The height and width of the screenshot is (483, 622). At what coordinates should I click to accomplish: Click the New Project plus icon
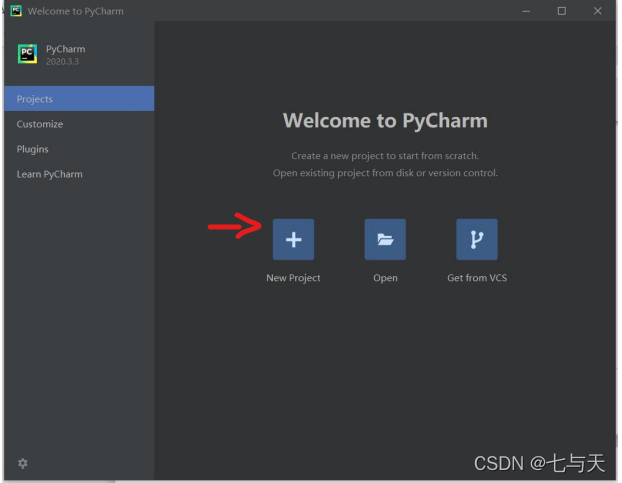[293, 239]
